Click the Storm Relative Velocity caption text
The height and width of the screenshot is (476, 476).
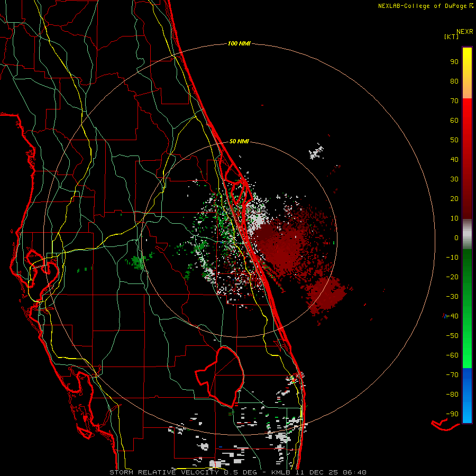pyautogui.click(x=237, y=472)
